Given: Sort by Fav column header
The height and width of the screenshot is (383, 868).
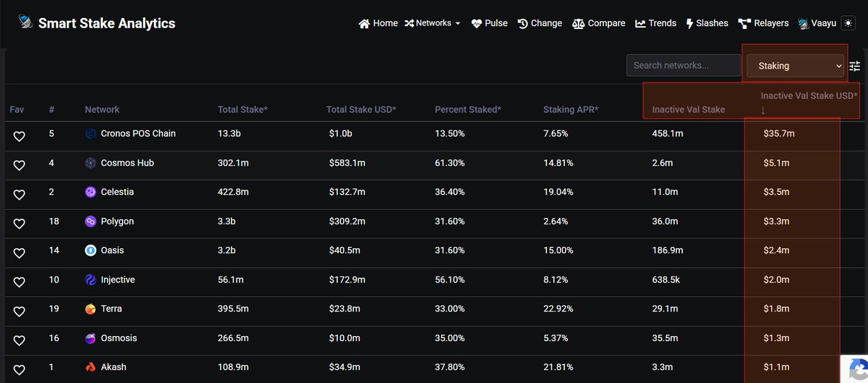Looking at the screenshot, I should click(17, 109).
